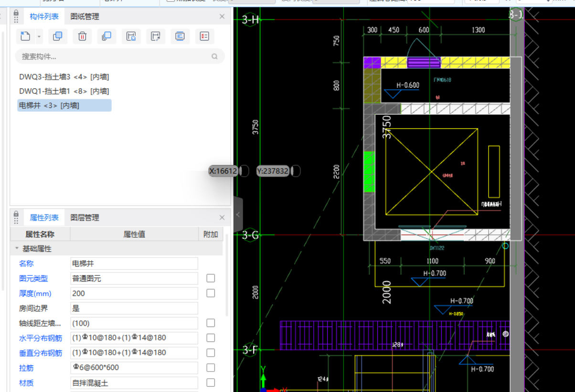The image size is (575, 392).
Task: Open the 图层管理 tab
Action: (85, 218)
